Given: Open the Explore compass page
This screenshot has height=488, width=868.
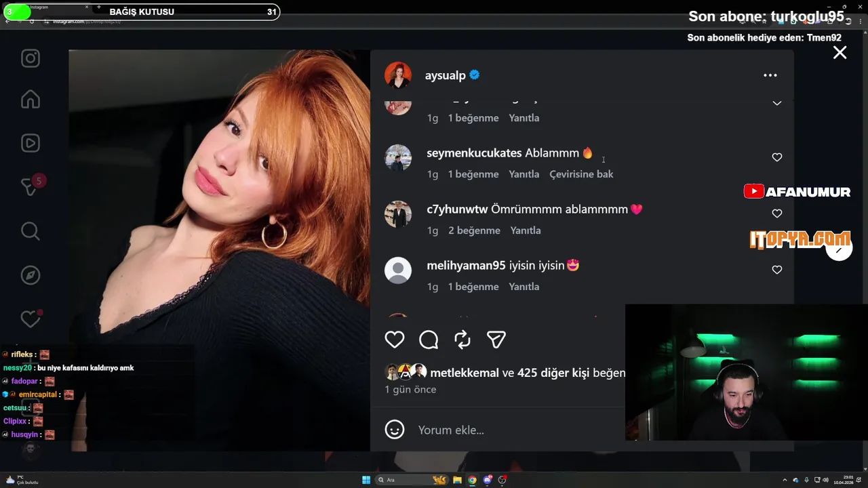Looking at the screenshot, I should coord(30,275).
